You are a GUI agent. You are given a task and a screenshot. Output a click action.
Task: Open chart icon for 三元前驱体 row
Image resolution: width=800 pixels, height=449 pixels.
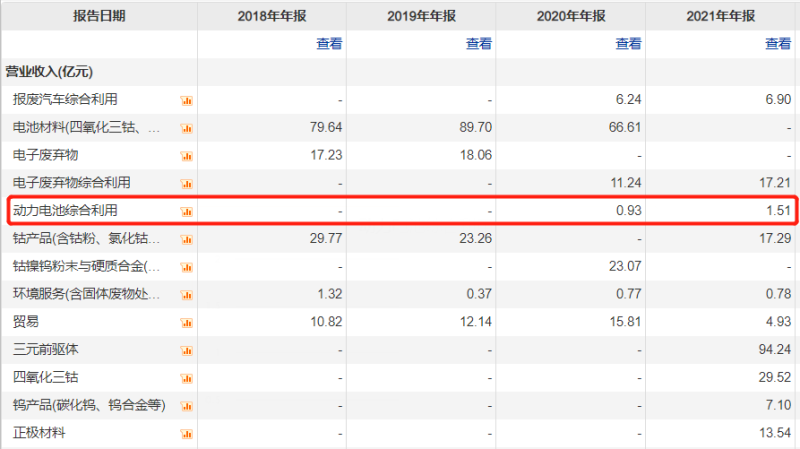186,350
